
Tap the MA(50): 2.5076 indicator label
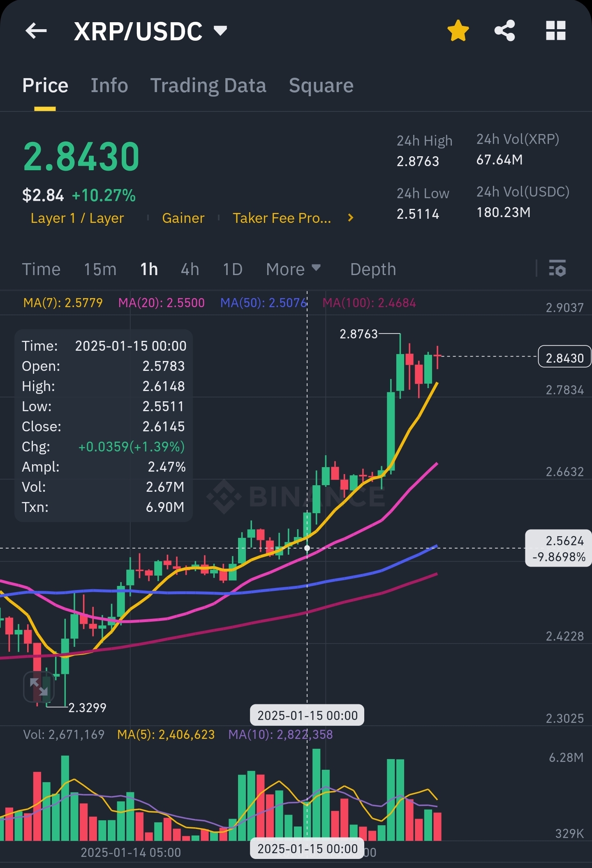(x=264, y=303)
